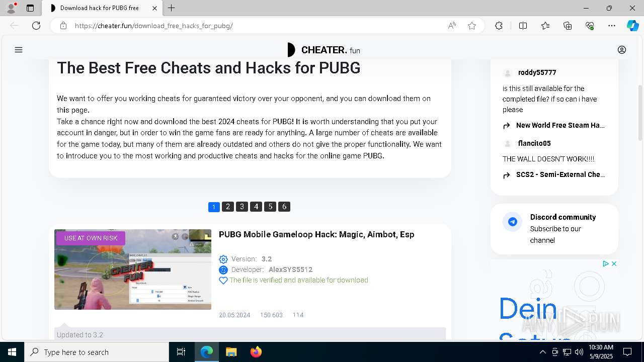Click the Telegram icon in community card
Image resolution: width=644 pixels, height=362 pixels.
[x=513, y=222]
